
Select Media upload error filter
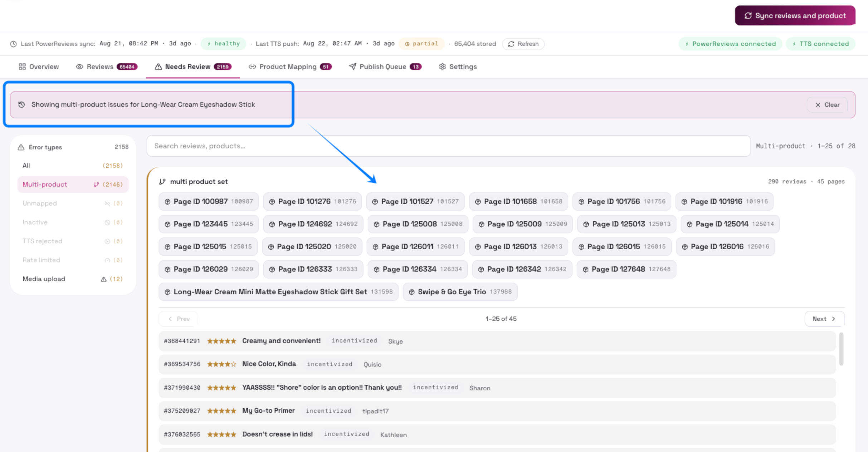[73, 279]
